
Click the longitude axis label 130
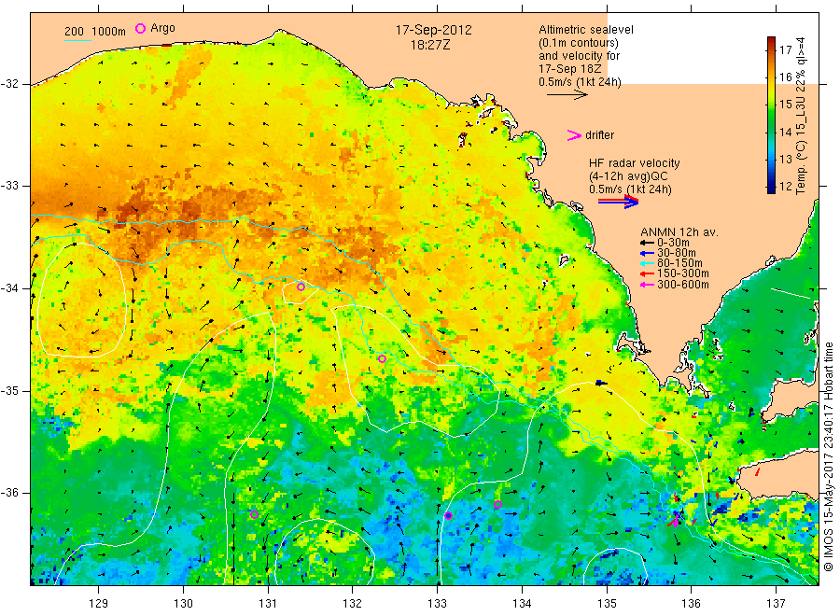point(183,604)
